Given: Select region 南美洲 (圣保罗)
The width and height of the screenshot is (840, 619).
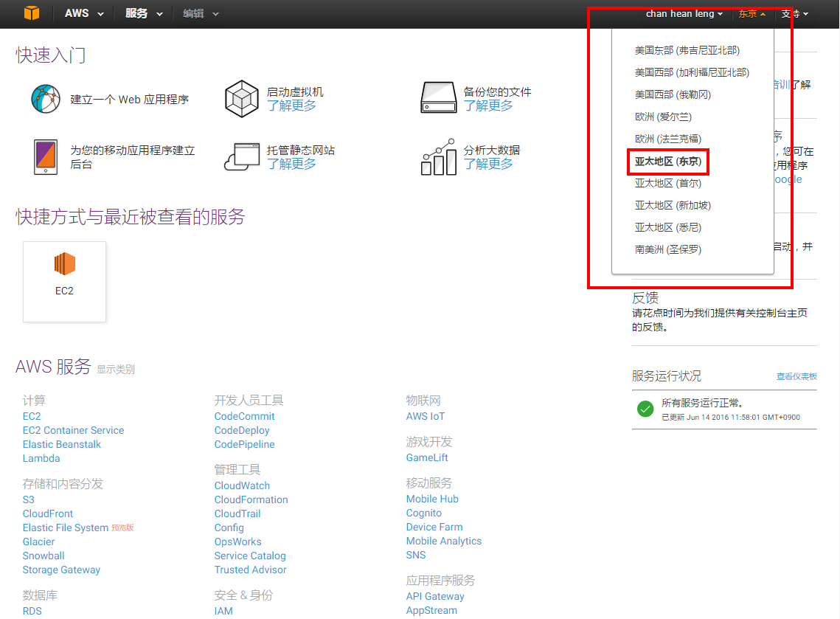Looking at the screenshot, I should (668, 249).
